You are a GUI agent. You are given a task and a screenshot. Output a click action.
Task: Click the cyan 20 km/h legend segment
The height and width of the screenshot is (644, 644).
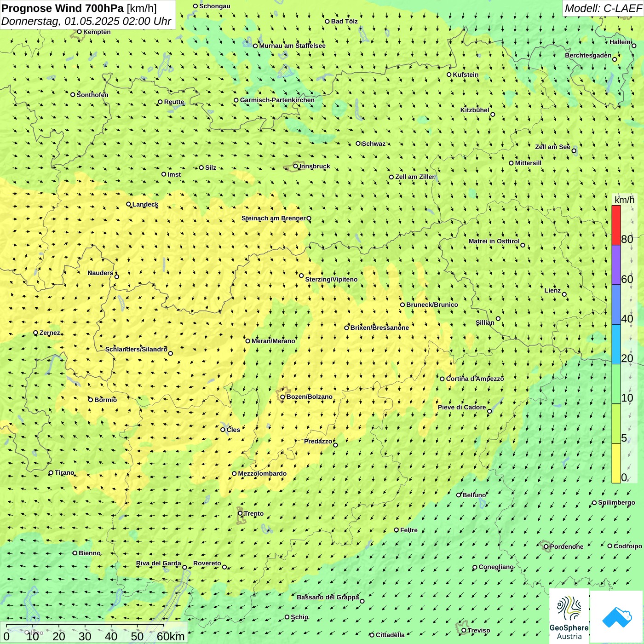(616, 344)
